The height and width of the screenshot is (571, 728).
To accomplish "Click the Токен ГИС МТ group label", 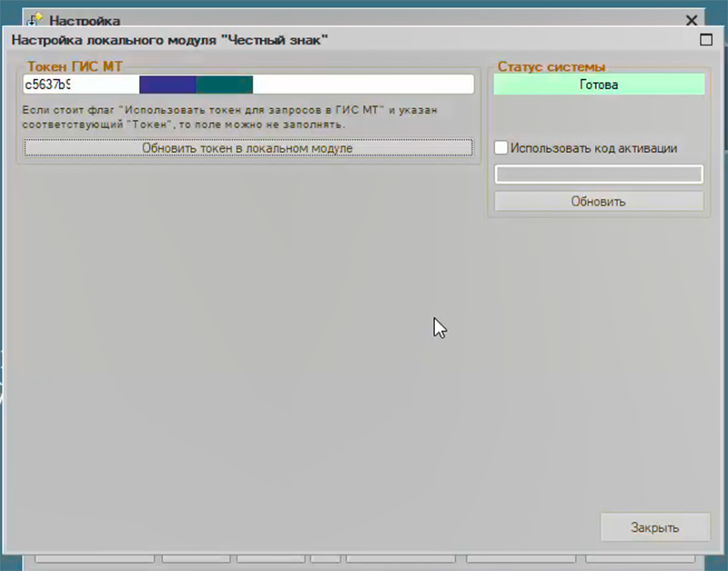I will click(75, 66).
